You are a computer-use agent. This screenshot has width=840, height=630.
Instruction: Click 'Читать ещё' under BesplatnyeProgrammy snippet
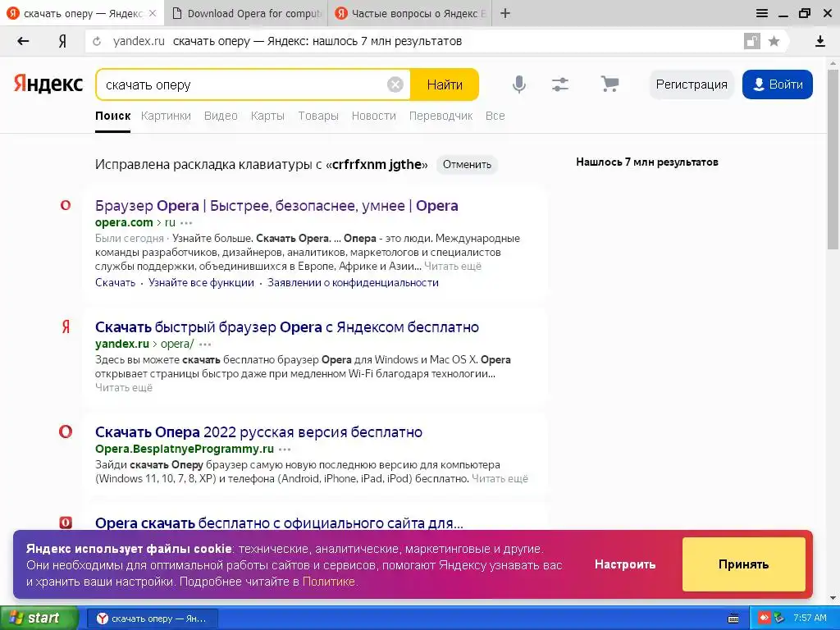point(500,478)
